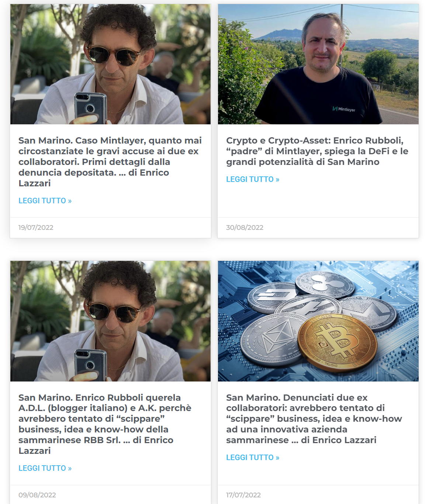Screen dimensions: 426x504
Task: Click the date 30/08/2022
Action: click(245, 228)
